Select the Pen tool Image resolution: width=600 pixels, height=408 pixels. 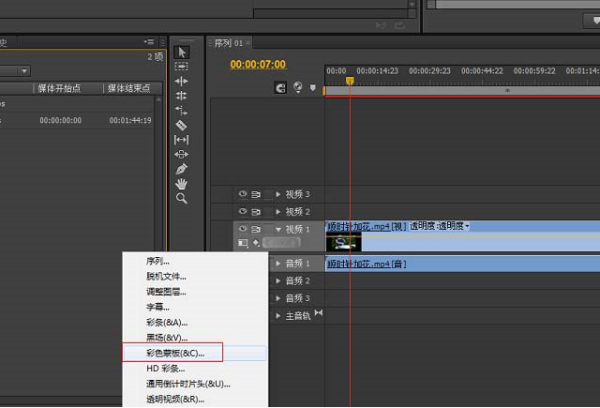click(x=181, y=170)
